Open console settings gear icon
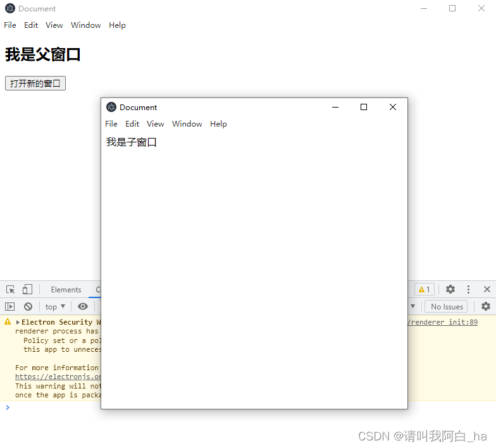Viewport: 496px width, 448px height. (485, 307)
